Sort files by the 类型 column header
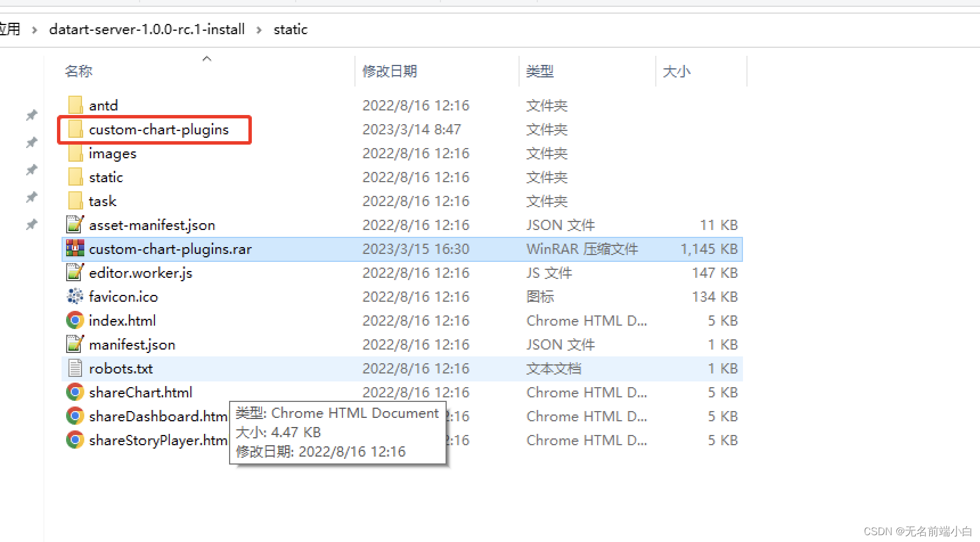 click(539, 71)
